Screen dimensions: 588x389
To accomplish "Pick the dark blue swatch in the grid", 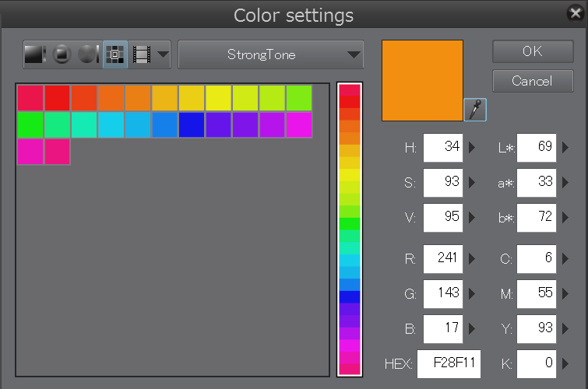I will 191,124.
